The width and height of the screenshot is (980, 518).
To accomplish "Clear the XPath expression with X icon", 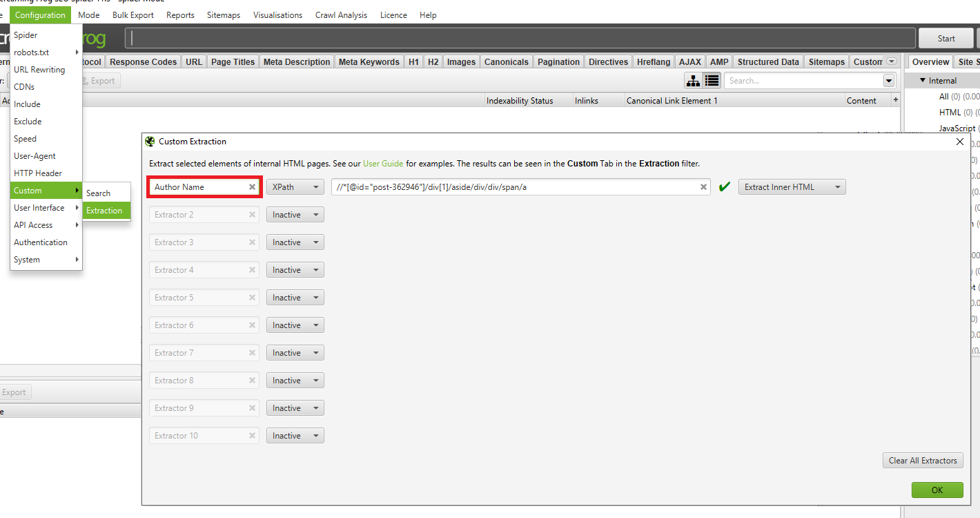I will tap(703, 187).
